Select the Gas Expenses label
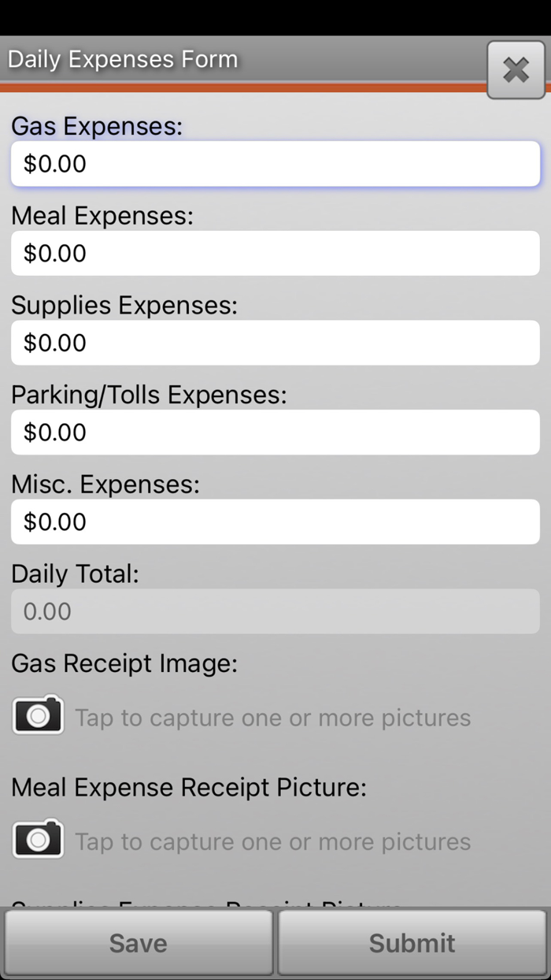This screenshot has width=551, height=980. (96, 126)
